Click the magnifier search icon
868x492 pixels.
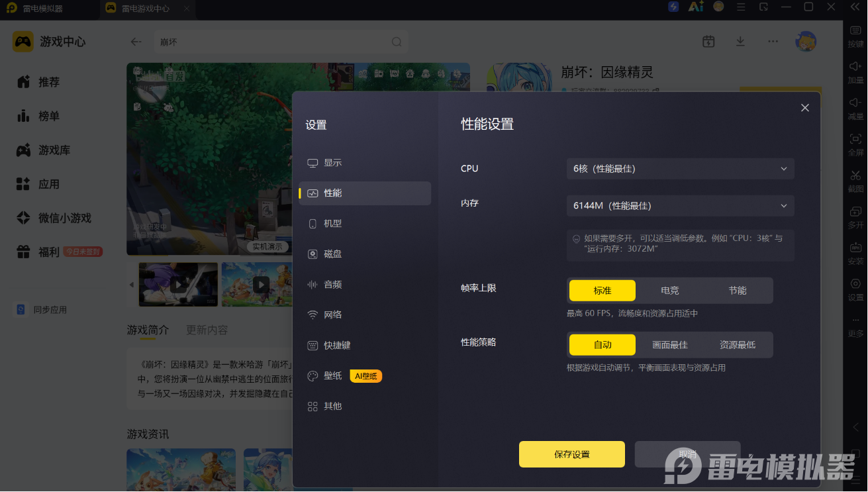[397, 42]
